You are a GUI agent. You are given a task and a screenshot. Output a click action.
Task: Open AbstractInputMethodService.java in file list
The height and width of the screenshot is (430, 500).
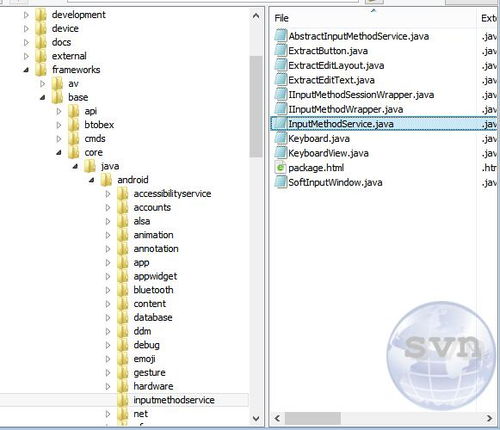(x=359, y=36)
